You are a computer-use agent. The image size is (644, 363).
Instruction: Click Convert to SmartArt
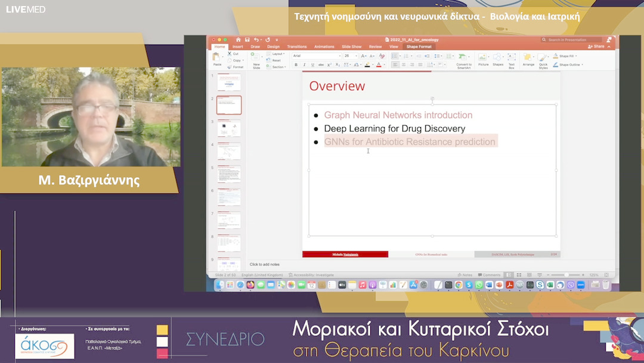click(463, 59)
